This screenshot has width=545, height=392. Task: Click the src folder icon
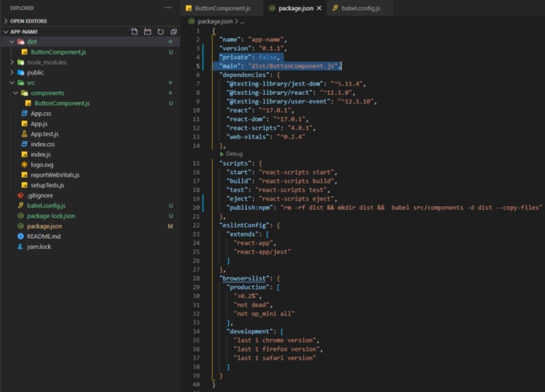coord(21,82)
